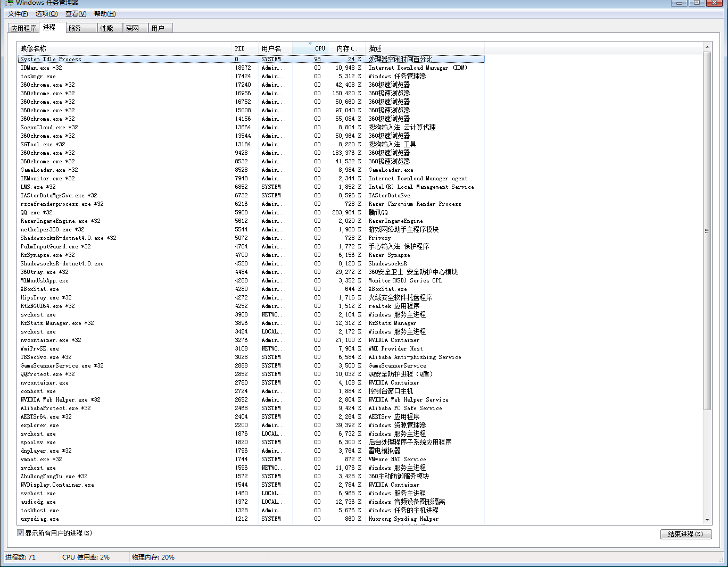The width and height of the screenshot is (728, 567).
Task: Sort by the 内存 column header
Action: pos(346,48)
